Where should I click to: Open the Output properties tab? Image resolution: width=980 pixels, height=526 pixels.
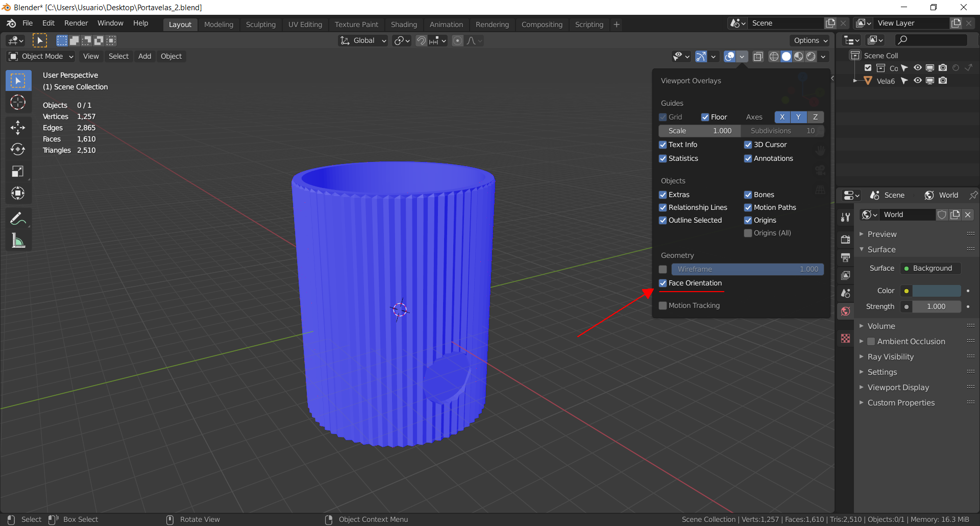click(846, 257)
